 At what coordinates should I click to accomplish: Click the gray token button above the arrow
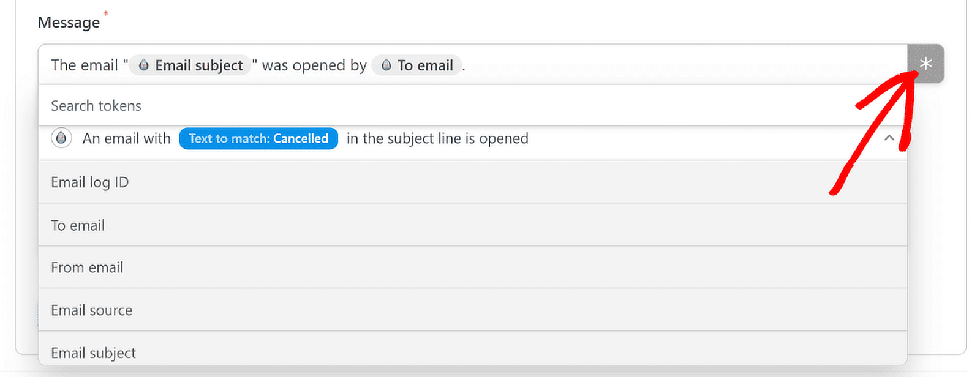click(x=926, y=64)
